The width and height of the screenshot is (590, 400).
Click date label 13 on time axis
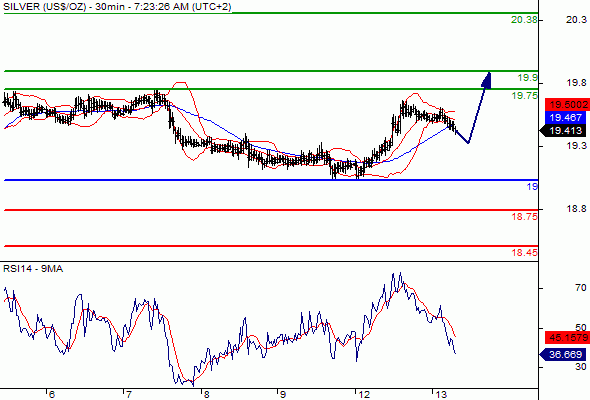click(x=441, y=395)
